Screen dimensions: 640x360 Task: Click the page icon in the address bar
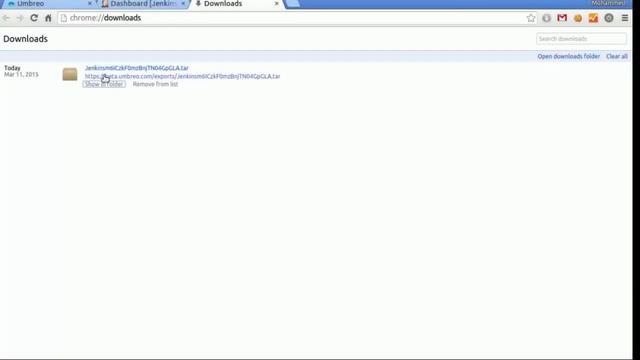pyautogui.click(x=64, y=18)
